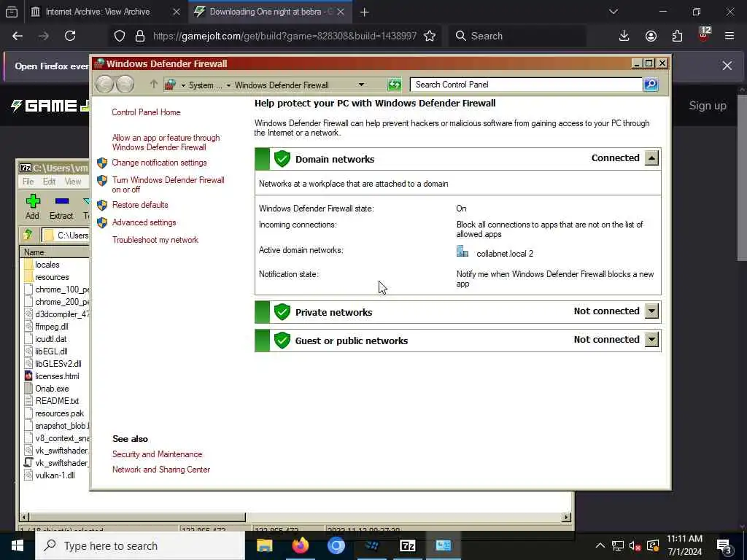Screen dimensions: 747x560
Task: Open the 7-Zip View menu
Action: (x=73, y=182)
